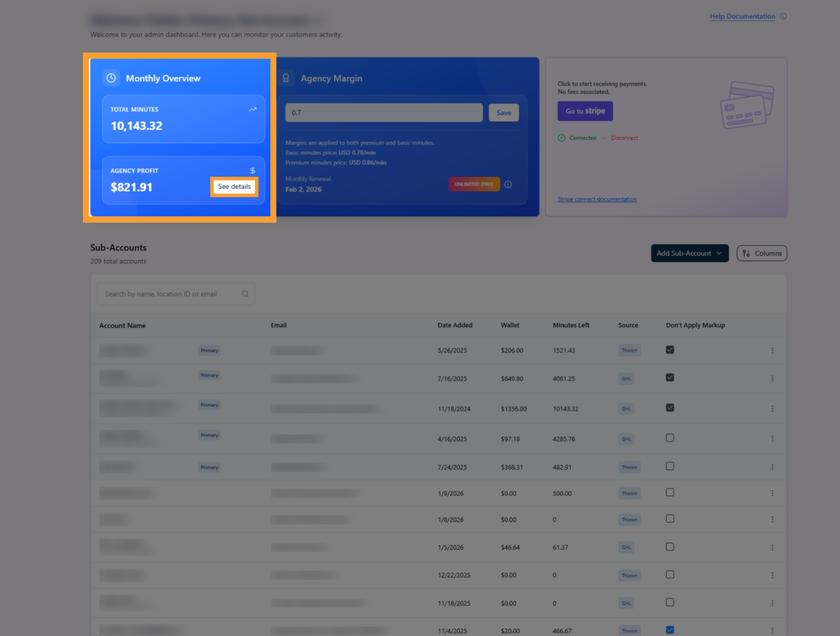Open the three-dot menu for the 11/18/2024 row

pos(772,408)
